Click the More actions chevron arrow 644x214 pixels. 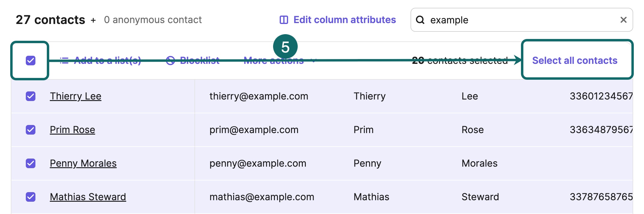pos(314,61)
